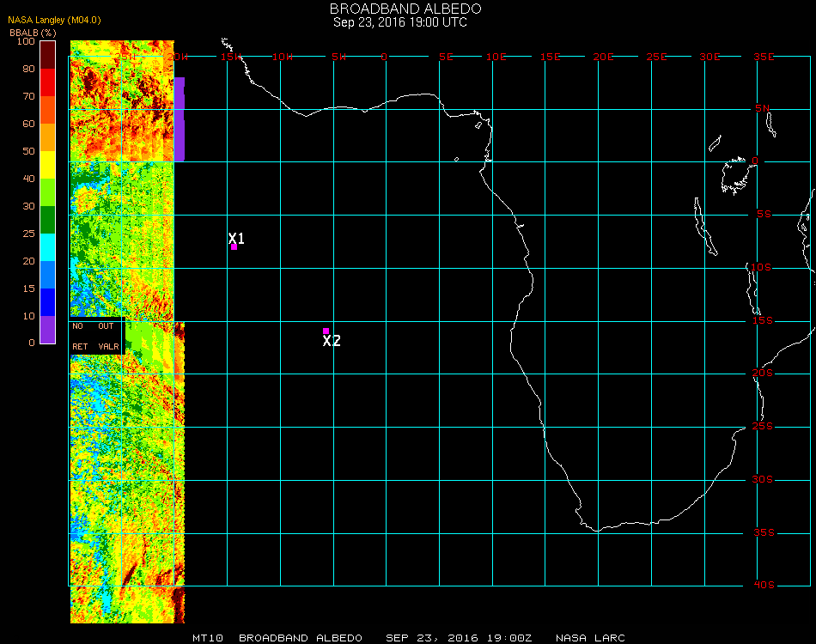Click the OUT label in the legend box

click(x=106, y=326)
